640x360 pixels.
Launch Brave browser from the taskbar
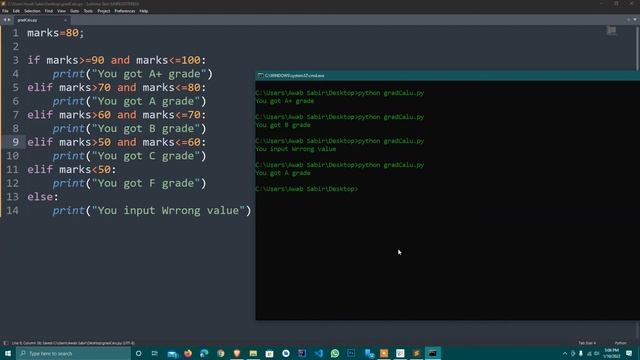click(x=237, y=353)
